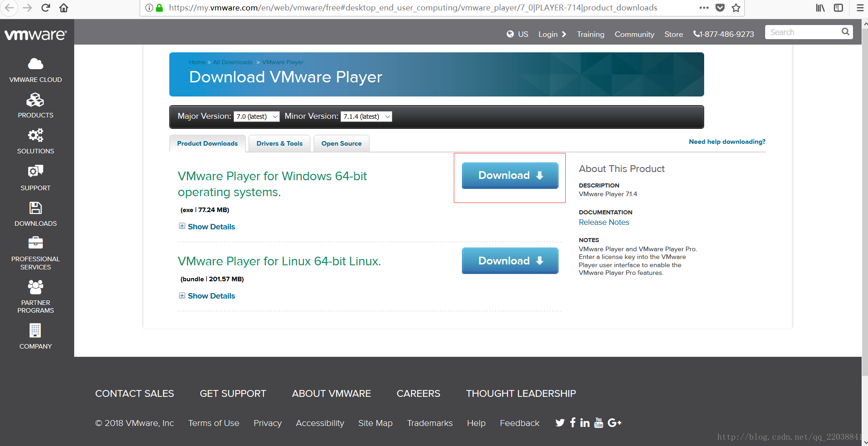Switch to the Open Source tab

(341, 143)
